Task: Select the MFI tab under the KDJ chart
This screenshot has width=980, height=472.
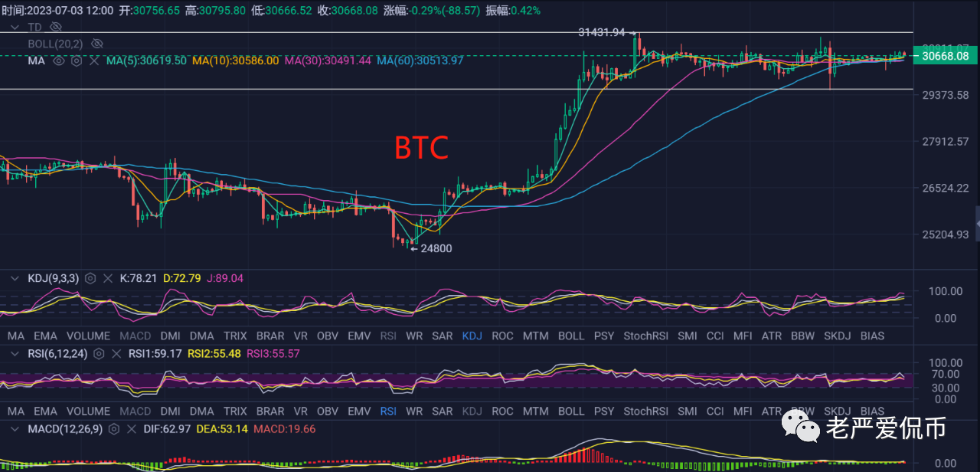Action: pos(743,336)
